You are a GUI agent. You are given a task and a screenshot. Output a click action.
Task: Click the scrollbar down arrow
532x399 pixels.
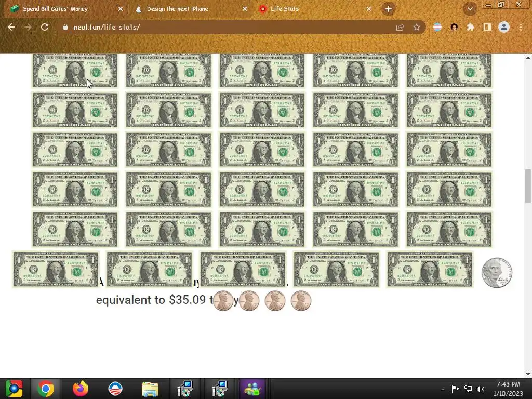(x=528, y=374)
